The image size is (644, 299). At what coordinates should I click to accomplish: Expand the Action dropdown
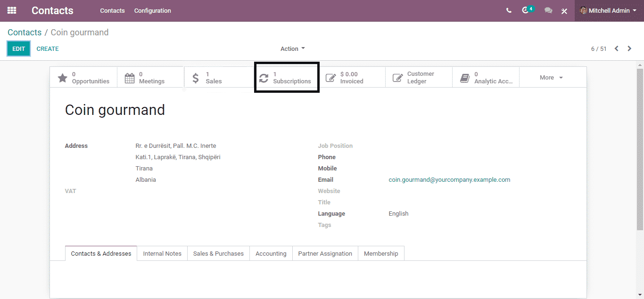[x=292, y=48]
